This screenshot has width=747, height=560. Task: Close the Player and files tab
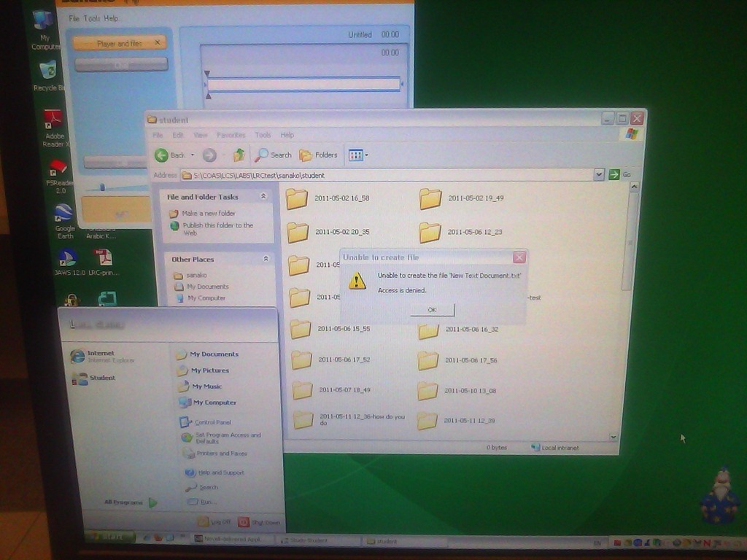[157, 44]
